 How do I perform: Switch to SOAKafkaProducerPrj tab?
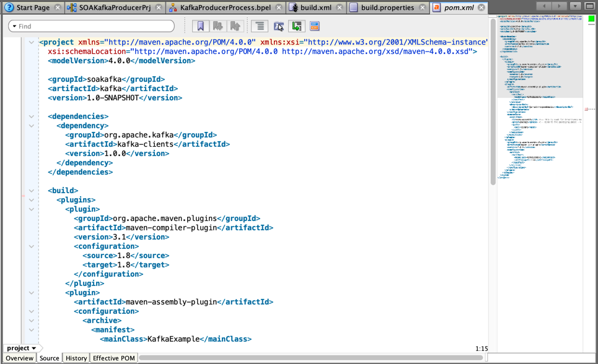(x=115, y=7)
